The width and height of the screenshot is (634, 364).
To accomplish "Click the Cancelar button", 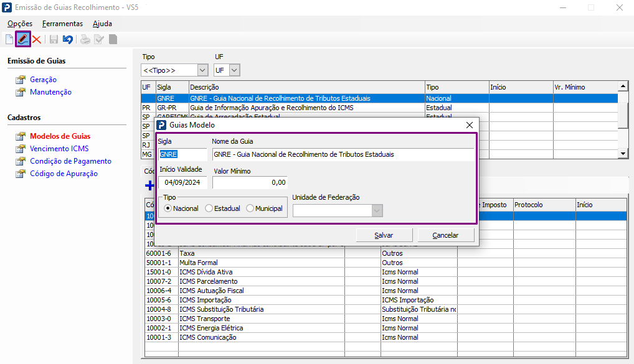I will coord(445,235).
